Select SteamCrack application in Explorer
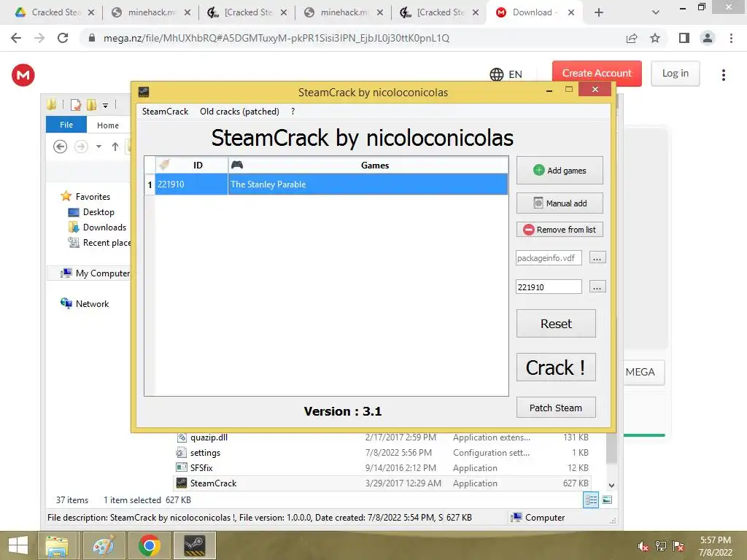The width and height of the screenshot is (747, 560). tap(382, 483)
